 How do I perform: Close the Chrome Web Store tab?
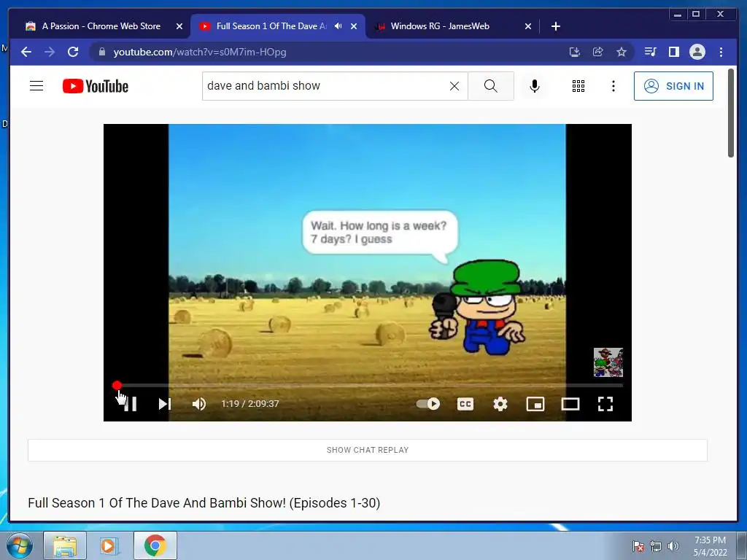179,26
